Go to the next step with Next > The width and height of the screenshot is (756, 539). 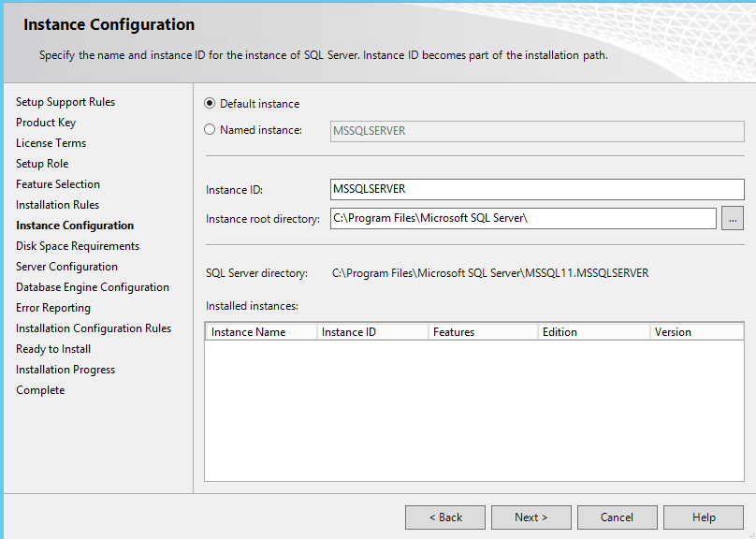[x=531, y=517]
